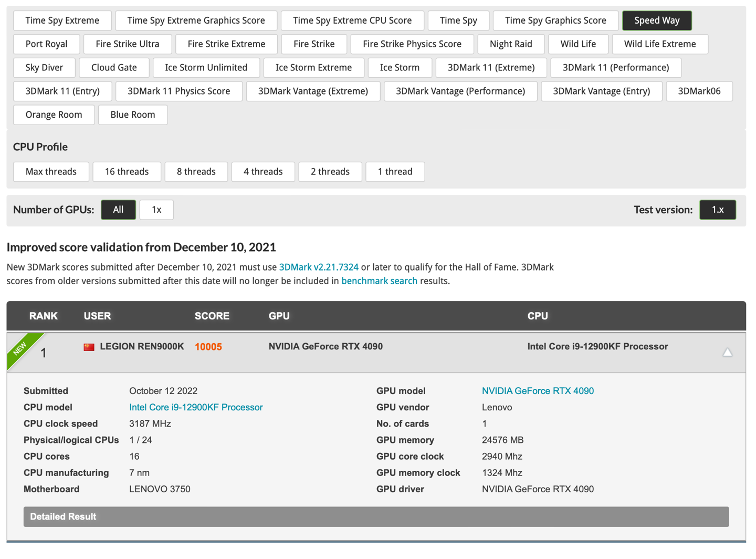Open the Port Royal leaderboard
Viewport: 756px width, 559px height.
[46, 44]
